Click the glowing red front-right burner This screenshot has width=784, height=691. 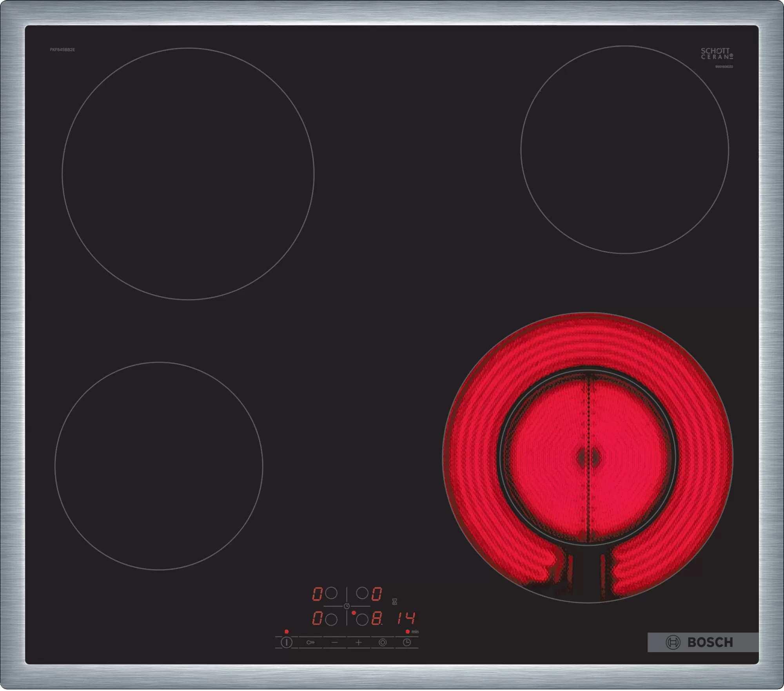pyautogui.click(x=587, y=457)
